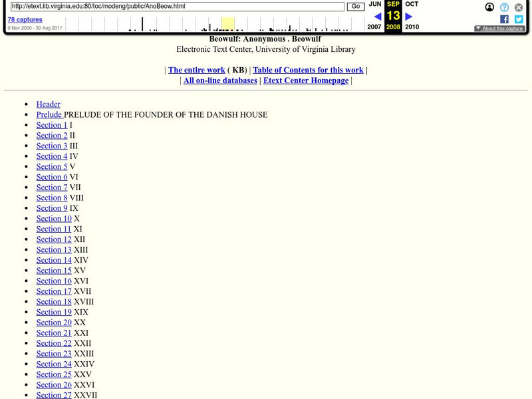Open the Section 18 link

(54, 302)
